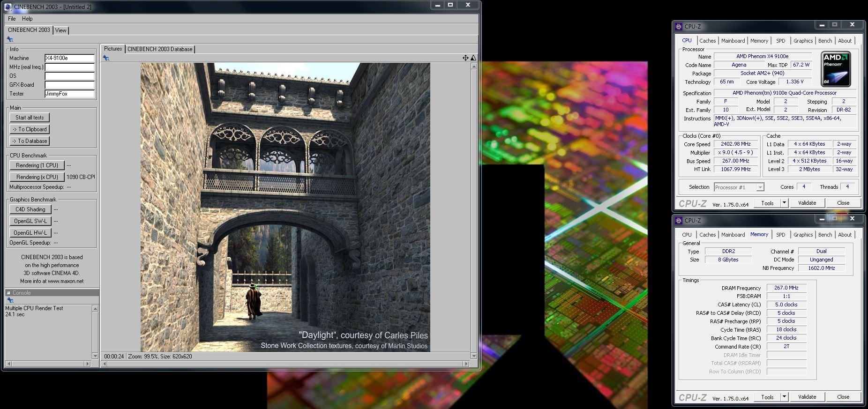Screen dimensions: 868x409
Task: Open SPD tab in top CPU-Z window
Action: 781,41
